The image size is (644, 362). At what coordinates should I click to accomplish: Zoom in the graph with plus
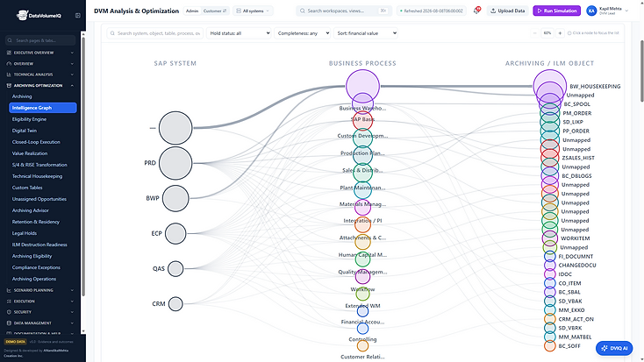[x=560, y=33]
